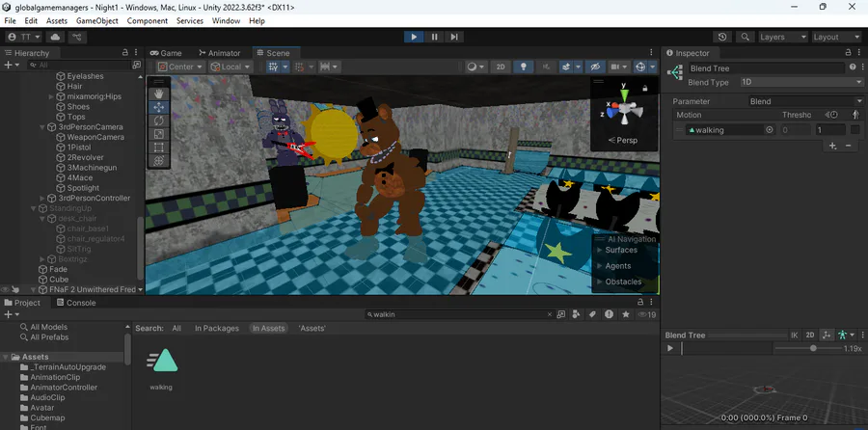Toggle mirror checkbox for walking motion
Image resolution: width=868 pixels, height=430 pixels.
854,130
